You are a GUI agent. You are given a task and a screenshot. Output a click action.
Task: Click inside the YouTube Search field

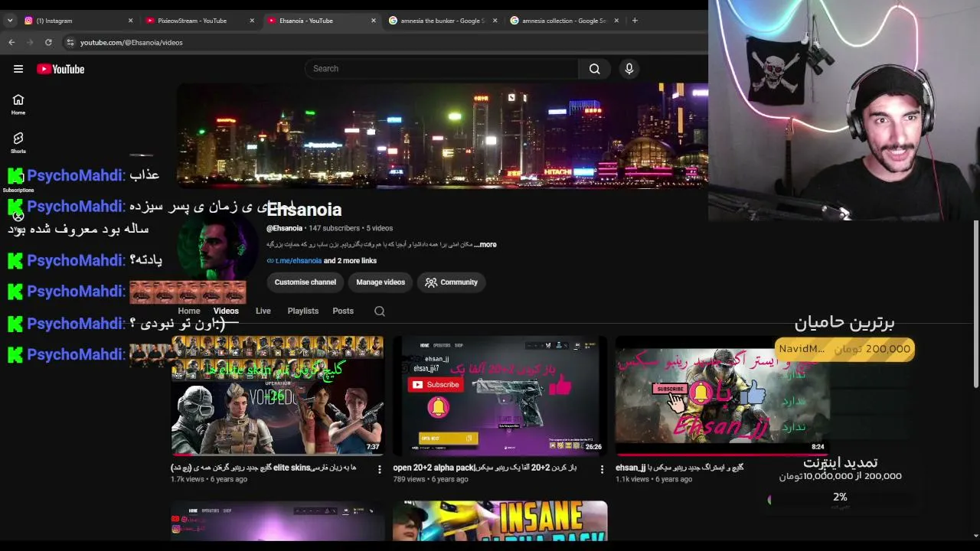click(442, 69)
